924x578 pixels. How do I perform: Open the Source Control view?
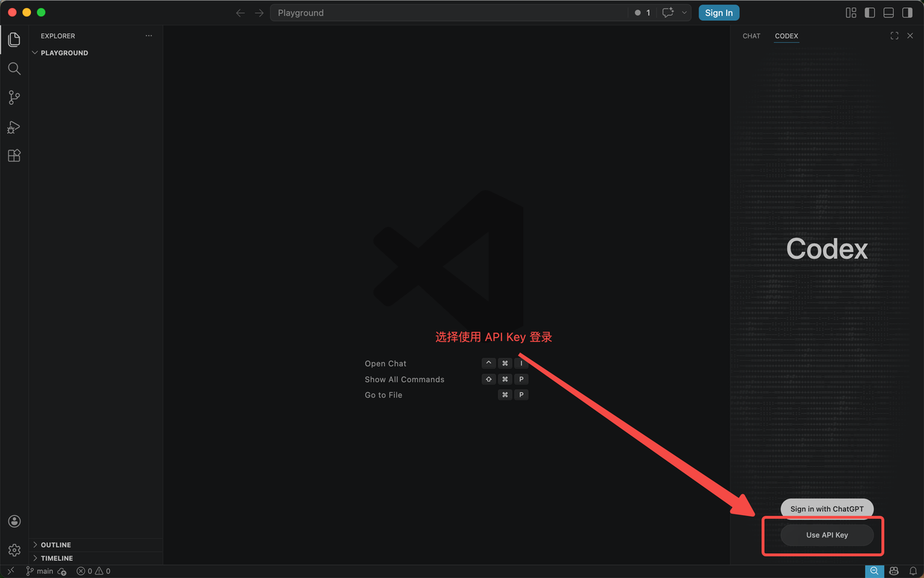(x=14, y=98)
